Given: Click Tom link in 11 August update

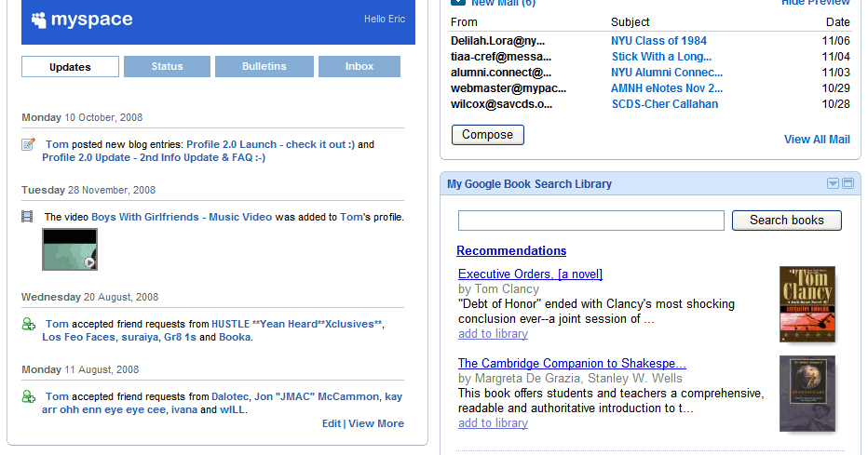Looking at the screenshot, I should point(57,396).
